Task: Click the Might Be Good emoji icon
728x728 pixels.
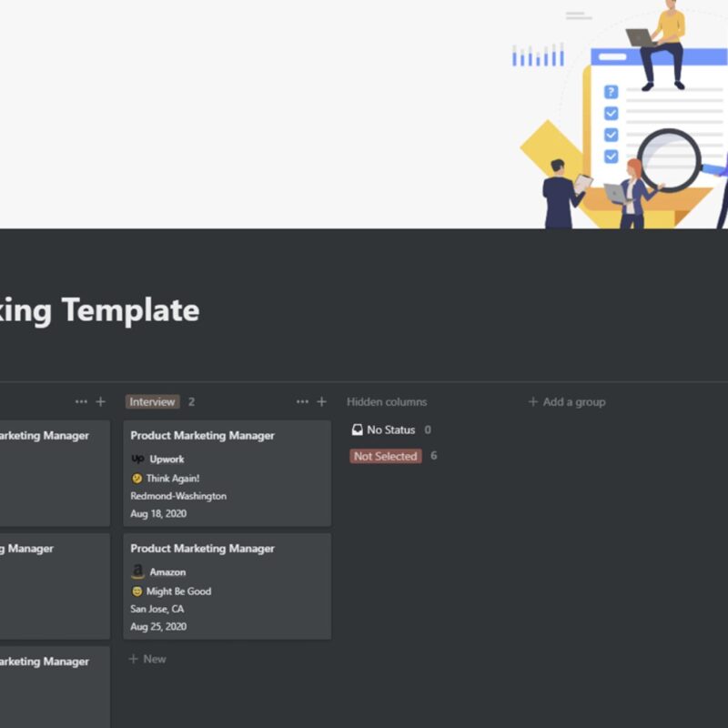Action: tap(137, 591)
